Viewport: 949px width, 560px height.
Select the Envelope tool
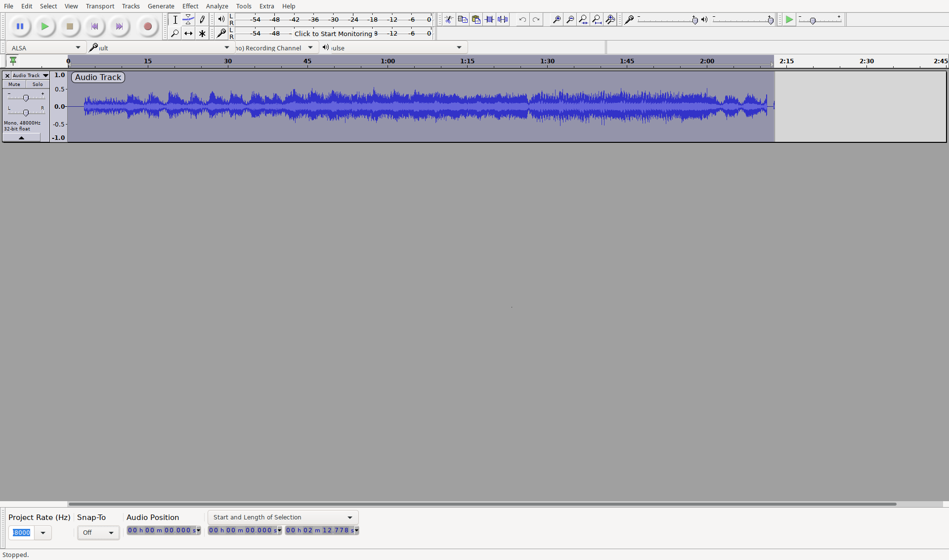point(188,20)
